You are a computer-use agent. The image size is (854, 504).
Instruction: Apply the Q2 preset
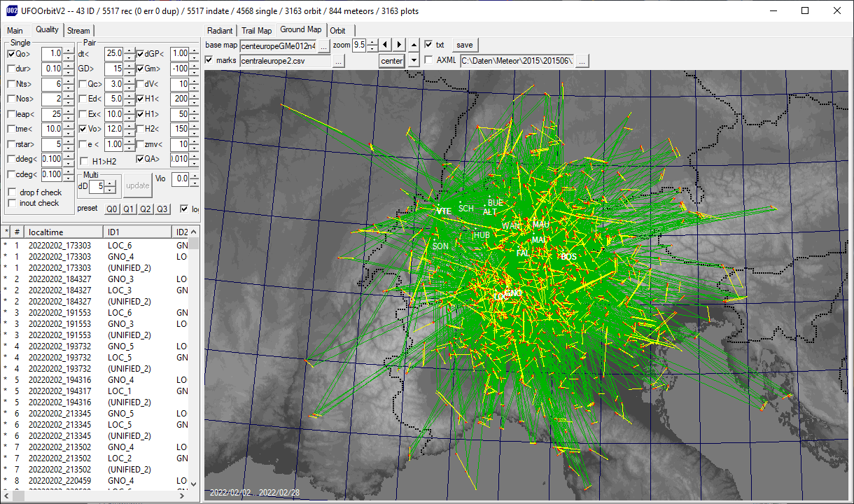[x=145, y=209]
